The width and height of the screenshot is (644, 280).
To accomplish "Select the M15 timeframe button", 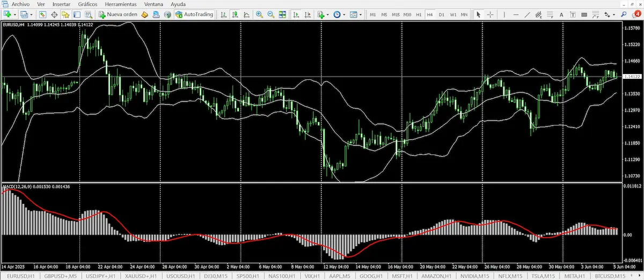I will pyautogui.click(x=396, y=14).
